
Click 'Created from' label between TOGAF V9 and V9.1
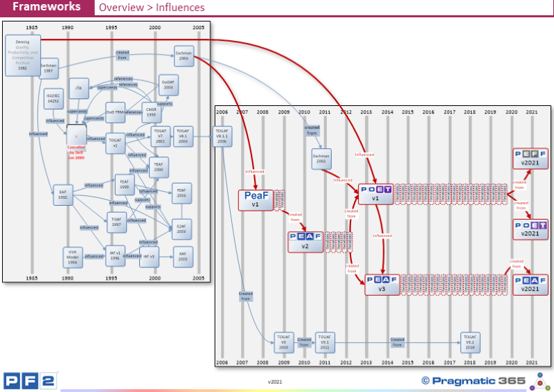[x=304, y=342]
